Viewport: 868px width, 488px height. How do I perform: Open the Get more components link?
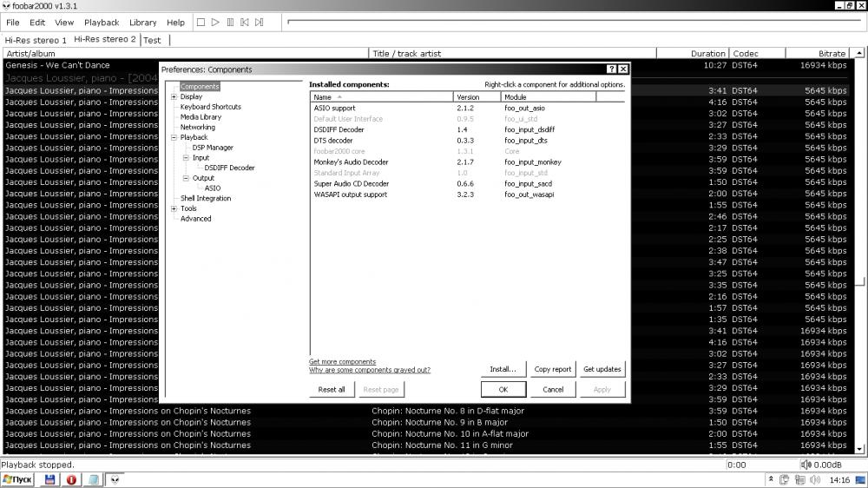pyautogui.click(x=342, y=362)
